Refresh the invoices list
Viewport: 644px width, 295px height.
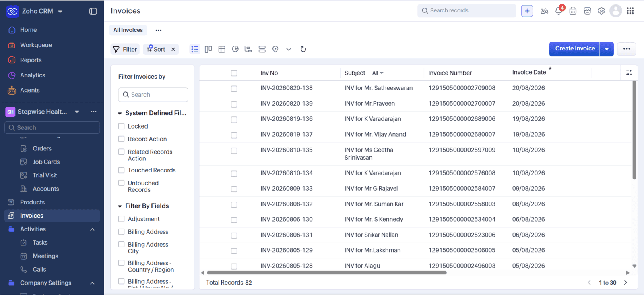coord(303,49)
